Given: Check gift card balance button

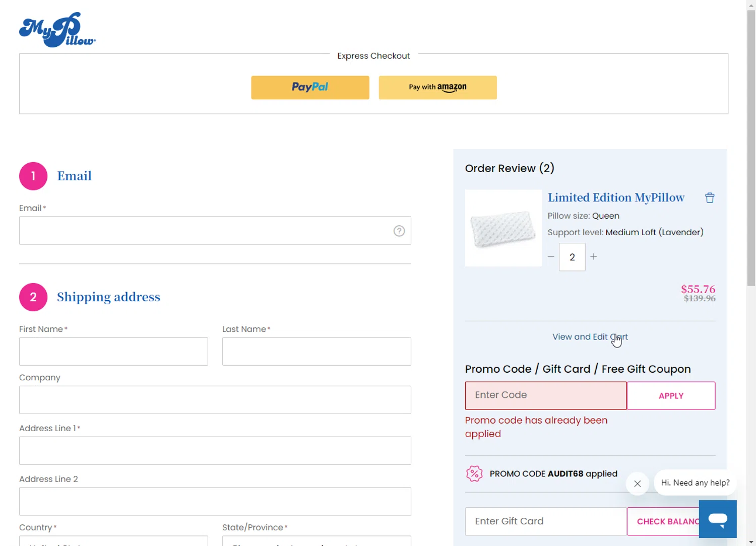Looking at the screenshot, I should click(663, 521).
